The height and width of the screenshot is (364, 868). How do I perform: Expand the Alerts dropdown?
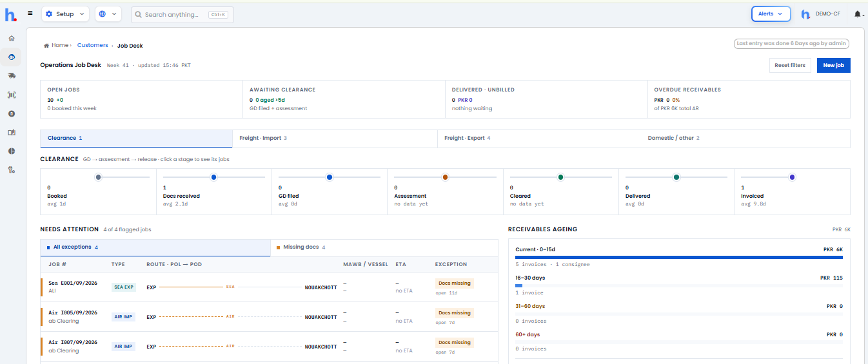click(x=771, y=14)
